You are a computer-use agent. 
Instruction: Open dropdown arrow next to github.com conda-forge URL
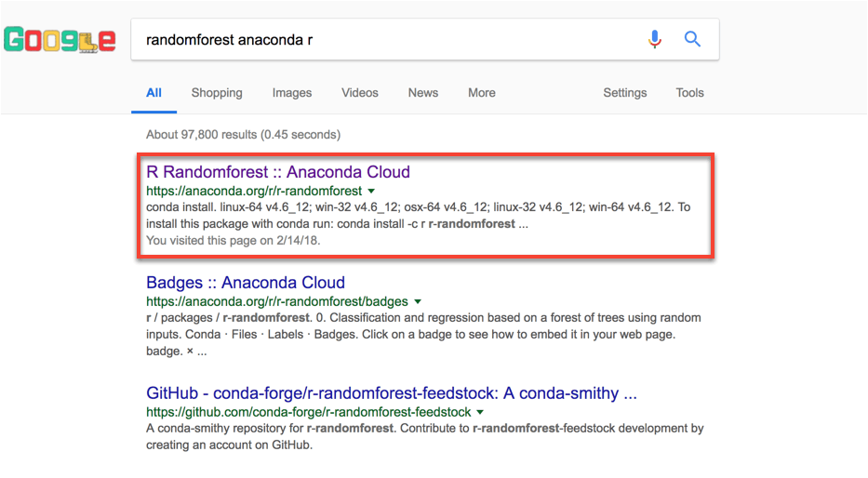480,412
